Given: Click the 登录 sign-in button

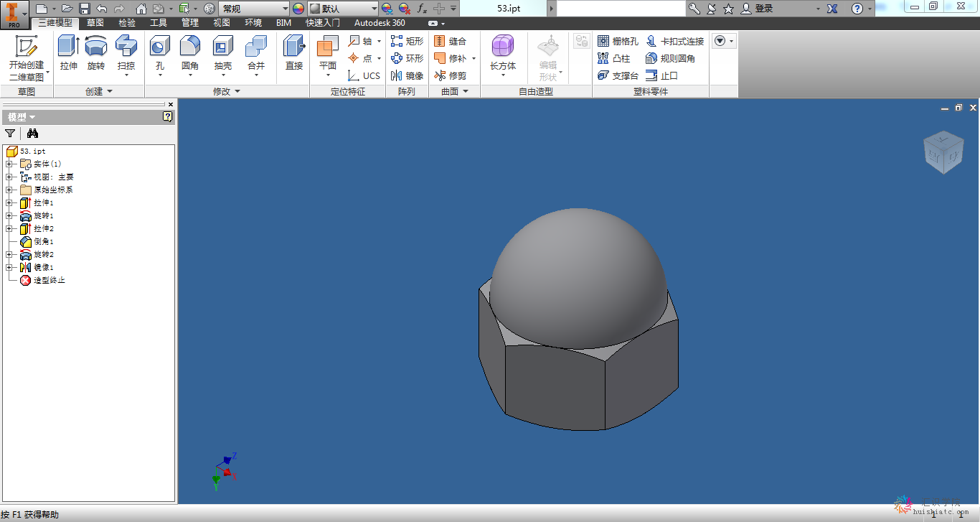Looking at the screenshot, I should coord(758,9).
